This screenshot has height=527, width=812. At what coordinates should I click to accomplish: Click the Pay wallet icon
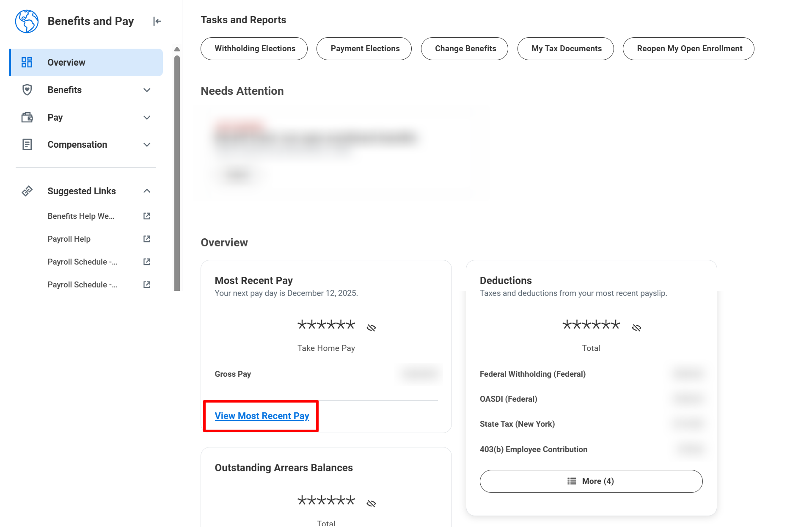point(27,117)
